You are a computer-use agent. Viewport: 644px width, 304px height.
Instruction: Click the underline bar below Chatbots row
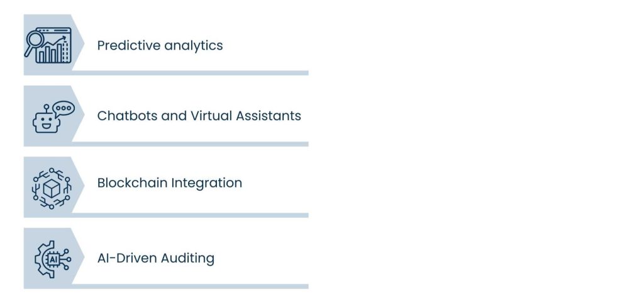click(x=189, y=144)
